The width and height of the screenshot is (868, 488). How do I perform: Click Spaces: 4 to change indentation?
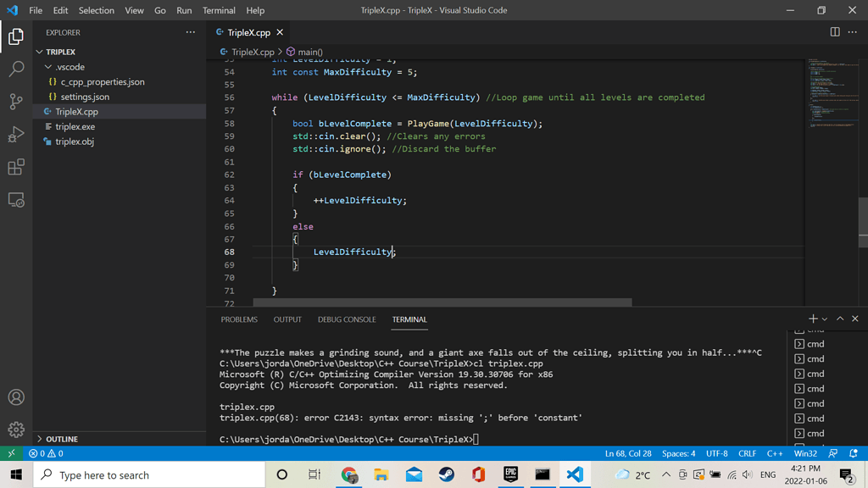click(x=678, y=453)
